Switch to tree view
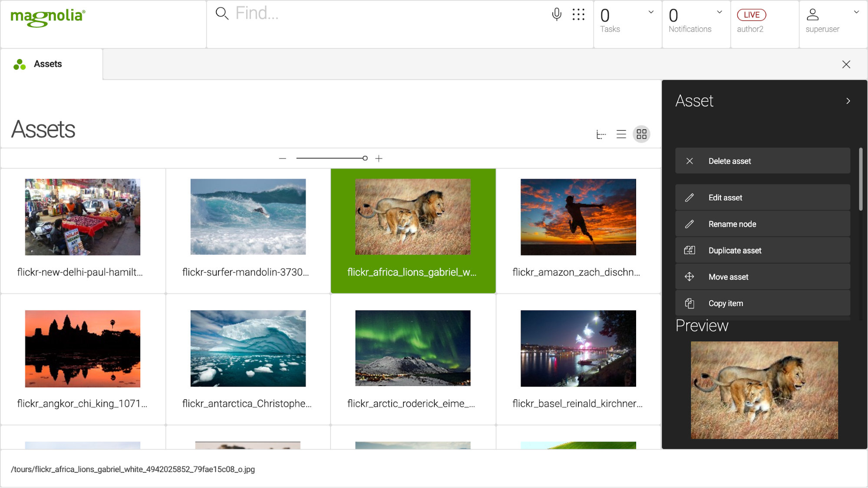 point(601,134)
